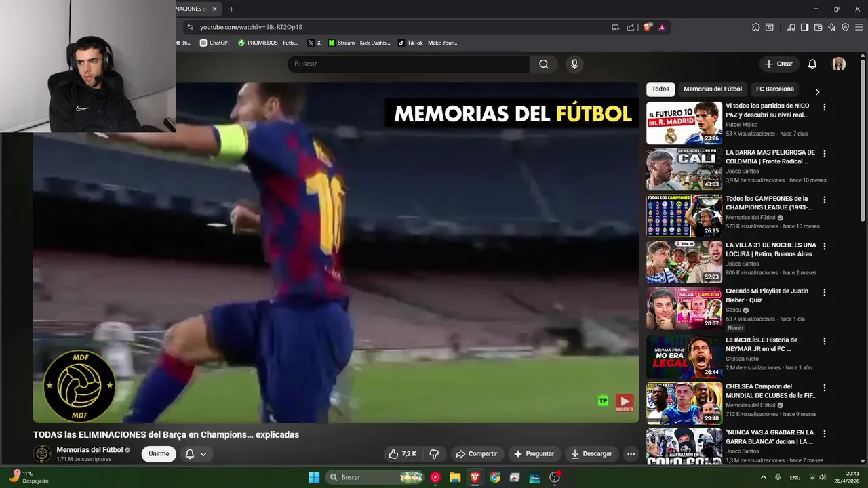868x488 pixels.
Task: Open Brave Shields lion icon in address bar
Action: tap(648, 27)
